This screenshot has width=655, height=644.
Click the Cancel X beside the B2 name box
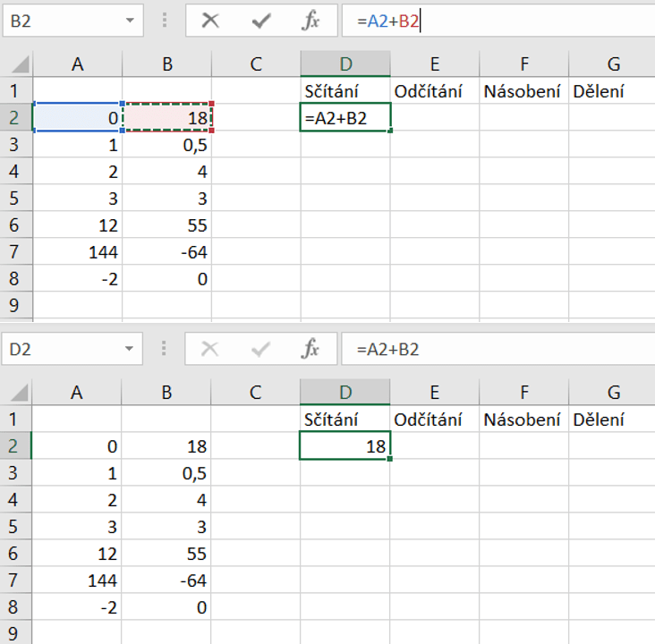210,21
